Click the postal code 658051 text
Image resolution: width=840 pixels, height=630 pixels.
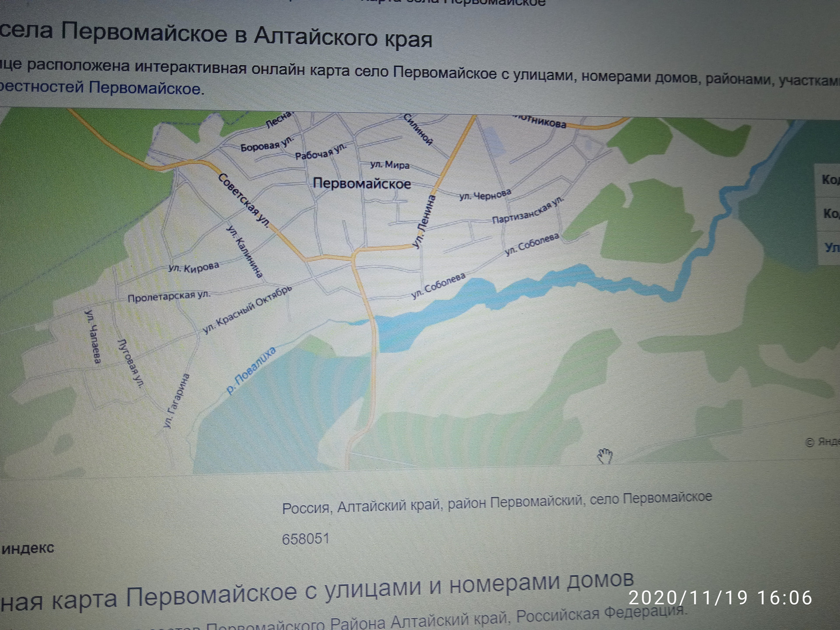click(305, 539)
